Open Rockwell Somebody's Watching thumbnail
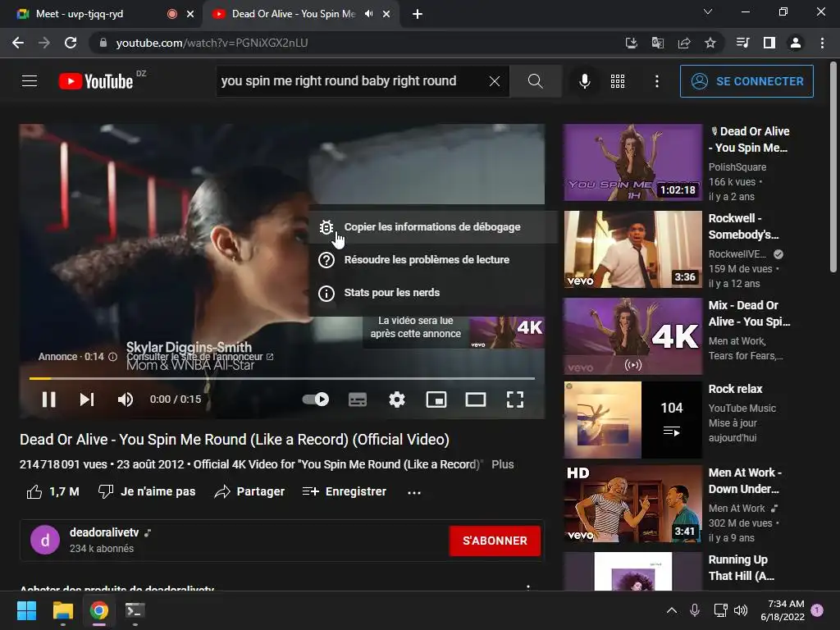This screenshot has height=630, width=840. 633,249
